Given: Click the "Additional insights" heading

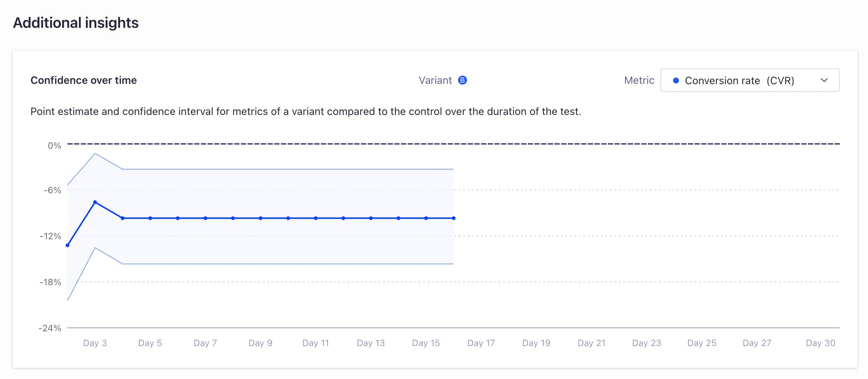Looking at the screenshot, I should [76, 23].
